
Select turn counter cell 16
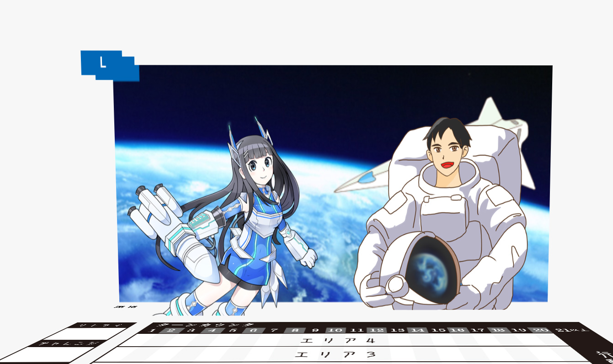click(x=458, y=330)
